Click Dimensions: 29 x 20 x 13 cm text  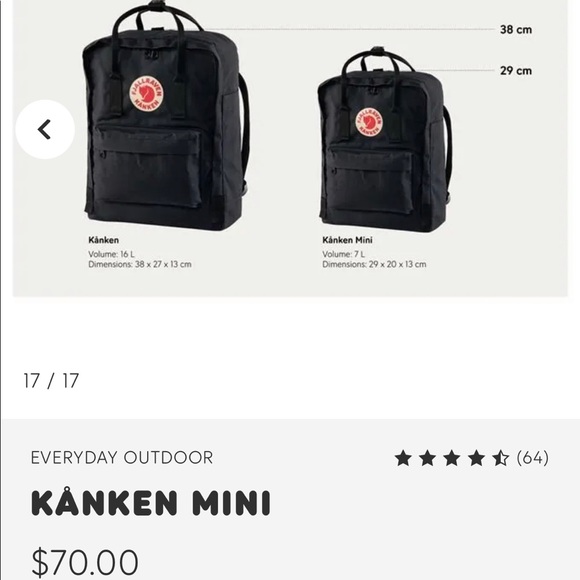(x=374, y=264)
